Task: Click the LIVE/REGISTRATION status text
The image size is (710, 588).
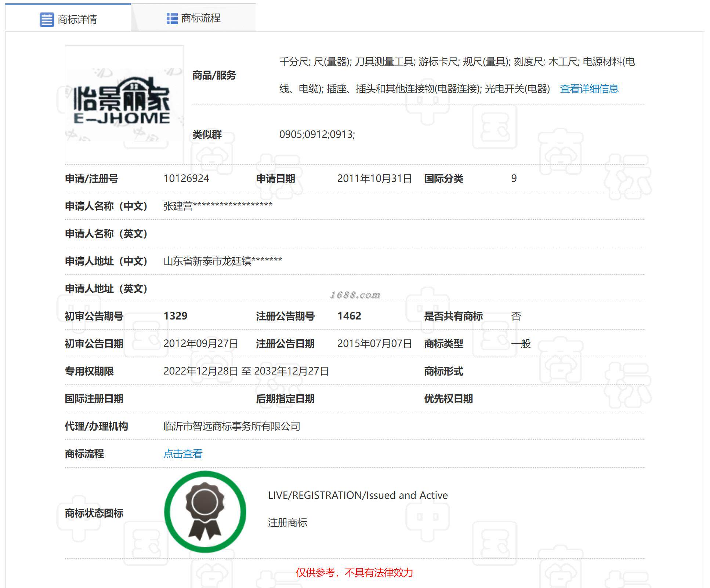Action: click(x=358, y=495)
